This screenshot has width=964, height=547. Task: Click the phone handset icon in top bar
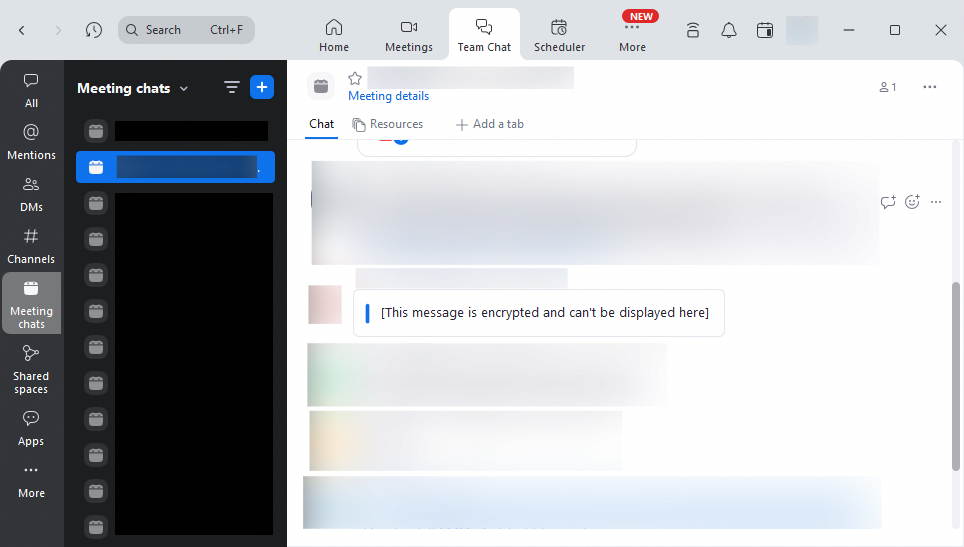point(693,30)
